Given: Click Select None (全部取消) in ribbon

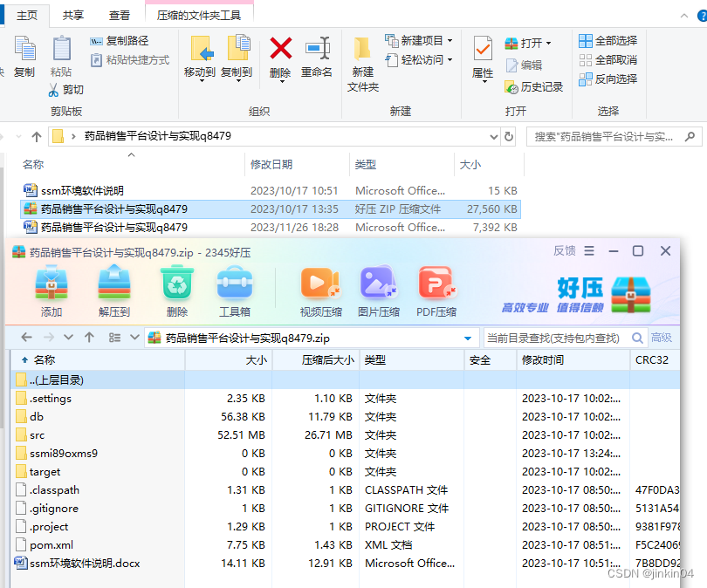Looking at the screenshot, I should (x=607, y=60).
